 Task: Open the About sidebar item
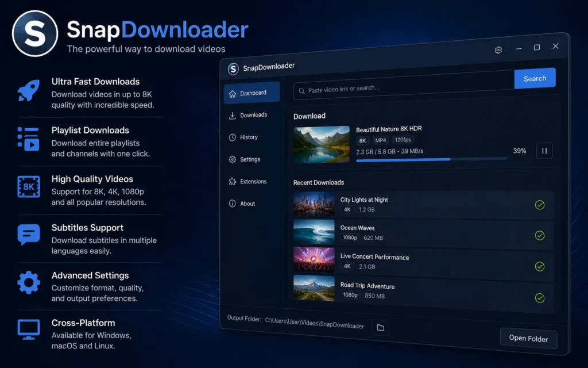[x=242, y=204]
